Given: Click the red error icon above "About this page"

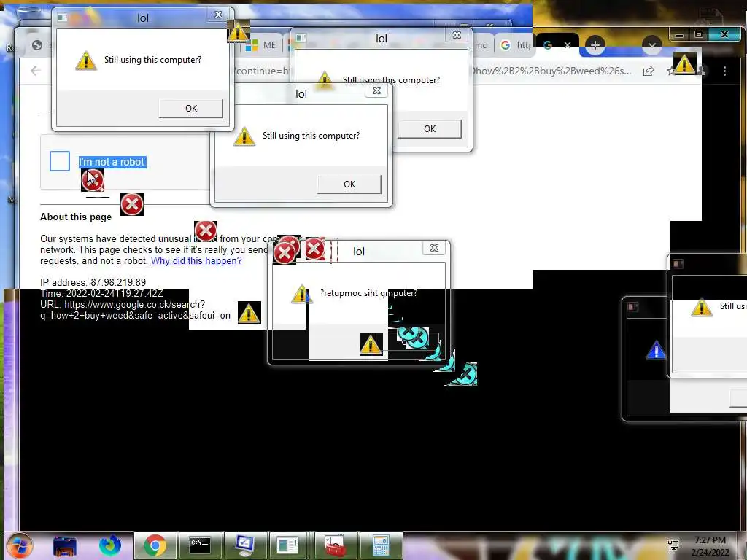Looking at the screenshot, I should 132,204.
